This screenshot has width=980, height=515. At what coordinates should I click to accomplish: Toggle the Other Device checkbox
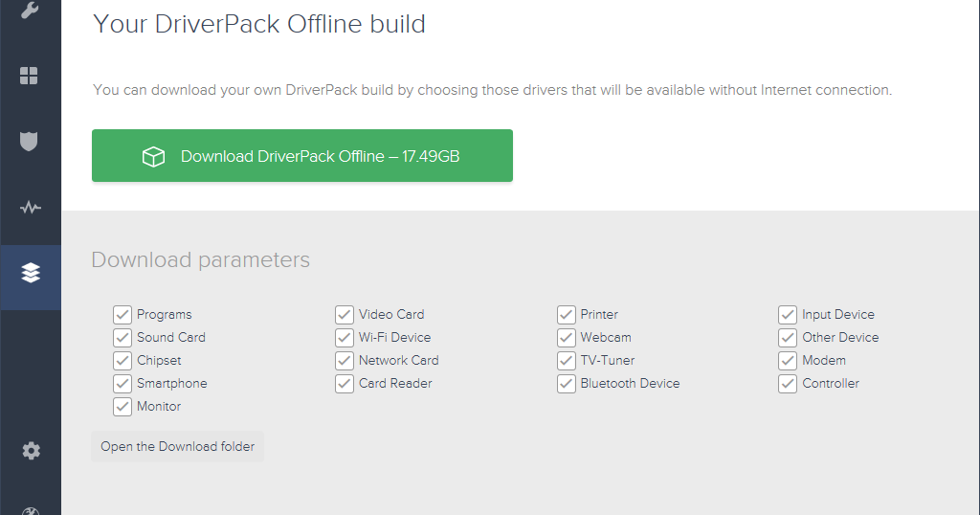pos(788,338)
